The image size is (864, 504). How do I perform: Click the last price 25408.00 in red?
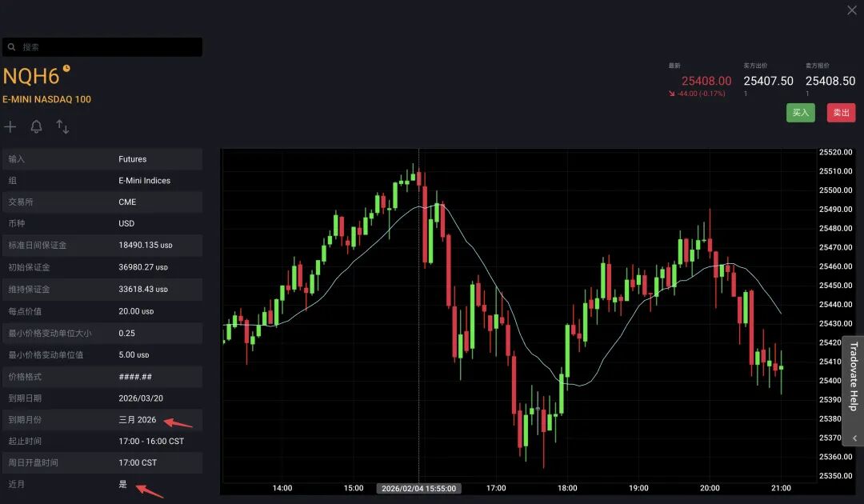[706, 81]
